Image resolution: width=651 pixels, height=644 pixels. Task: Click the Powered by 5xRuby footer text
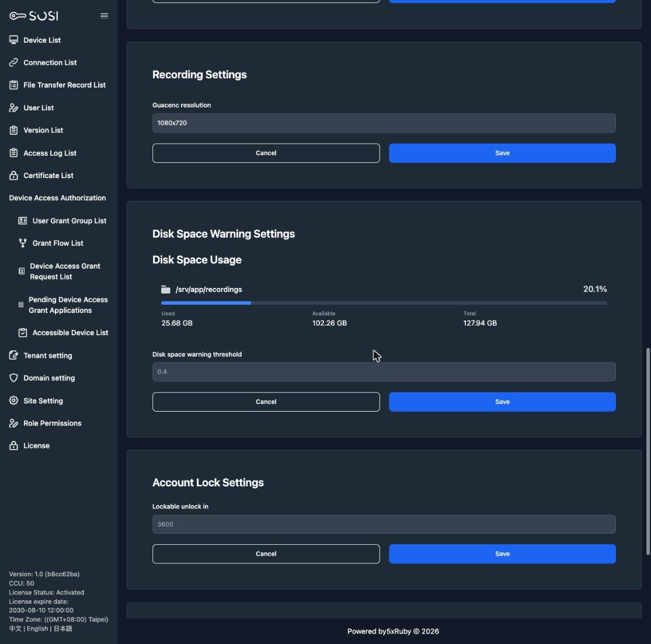click(x=393, y=631)
